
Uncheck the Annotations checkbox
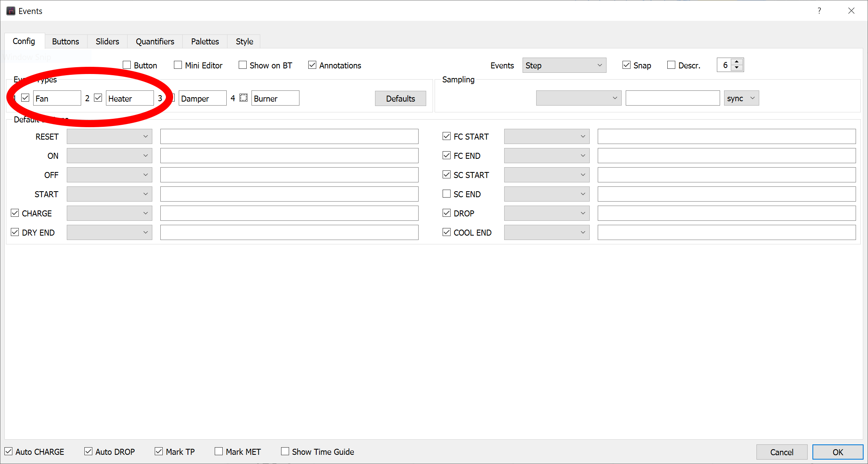[313, 65]
